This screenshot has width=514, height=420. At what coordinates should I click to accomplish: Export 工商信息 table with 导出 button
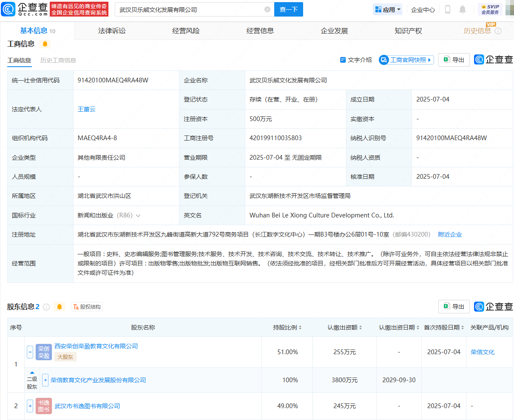tap(454, 60)
